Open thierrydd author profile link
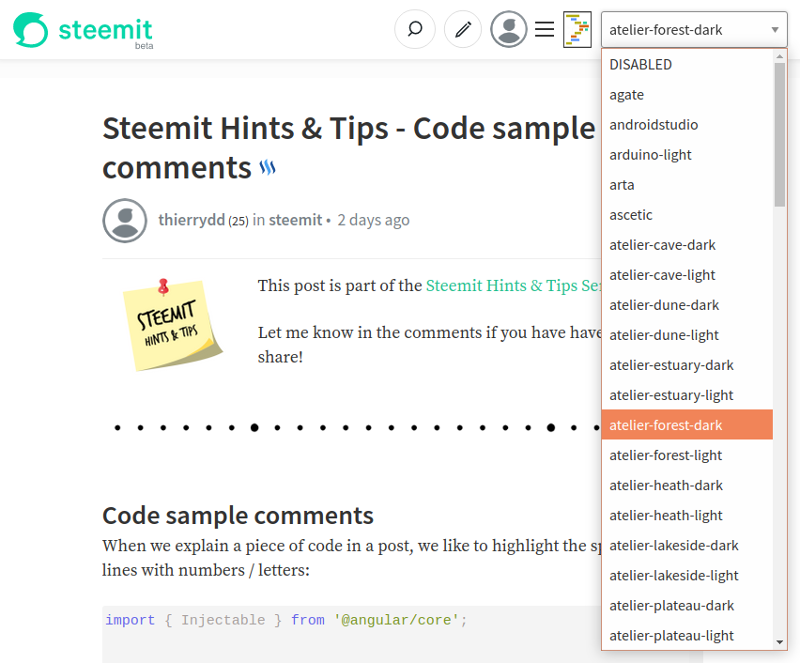800x663 pixels. (x=191, y=220)
